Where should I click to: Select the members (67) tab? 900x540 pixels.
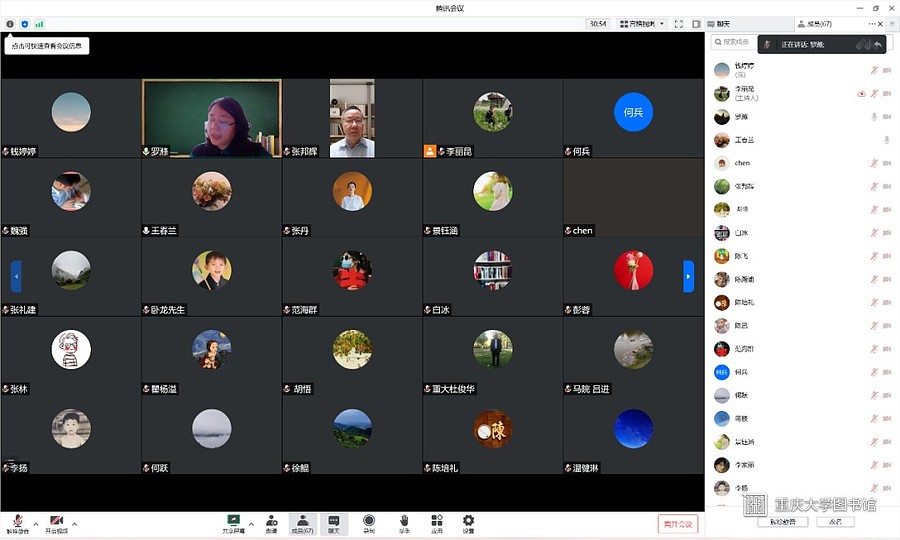[x=815, y=24]
